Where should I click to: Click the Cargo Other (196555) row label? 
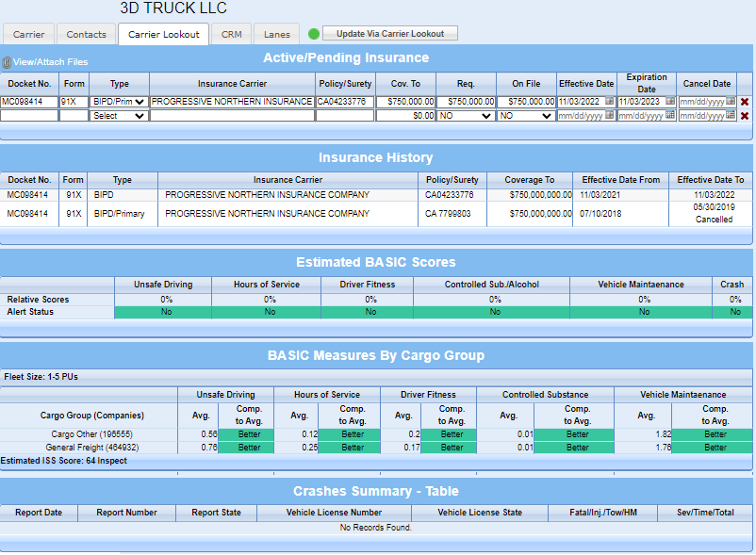(91, 434)
